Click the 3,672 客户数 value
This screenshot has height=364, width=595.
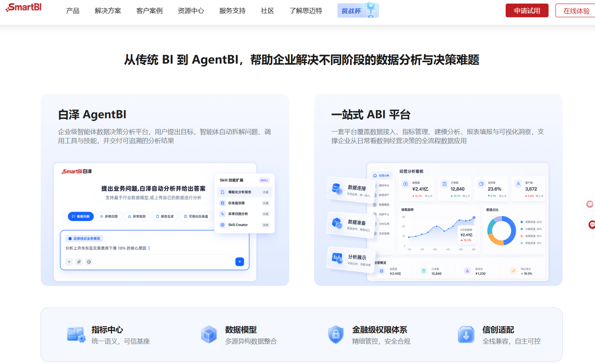531,189
